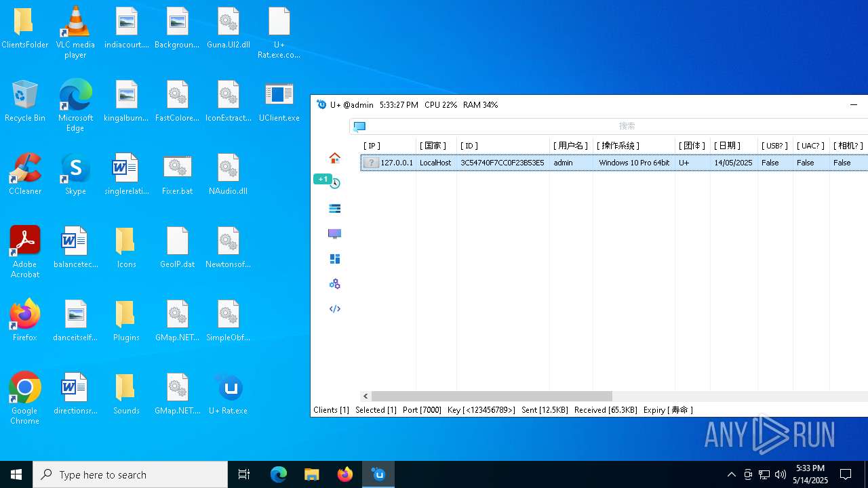Click the date cell 14/05/2025
Viewport: 868px width, 488px height.
(x=733, y=163)
